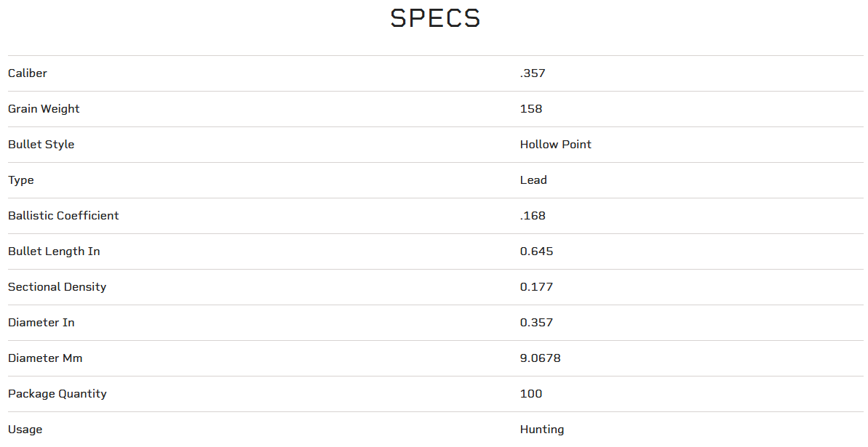Select the Package Quantity value 100

tap(531, 394)
